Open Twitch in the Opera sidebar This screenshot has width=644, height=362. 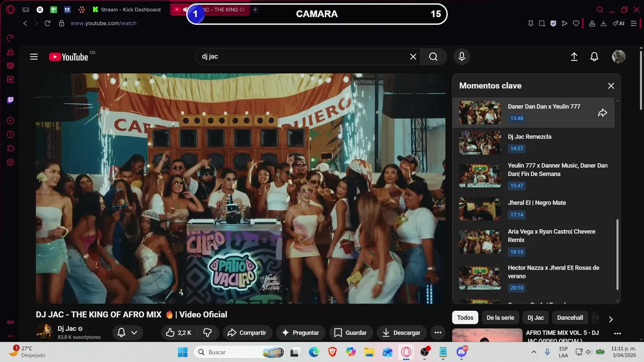[10, 100]
